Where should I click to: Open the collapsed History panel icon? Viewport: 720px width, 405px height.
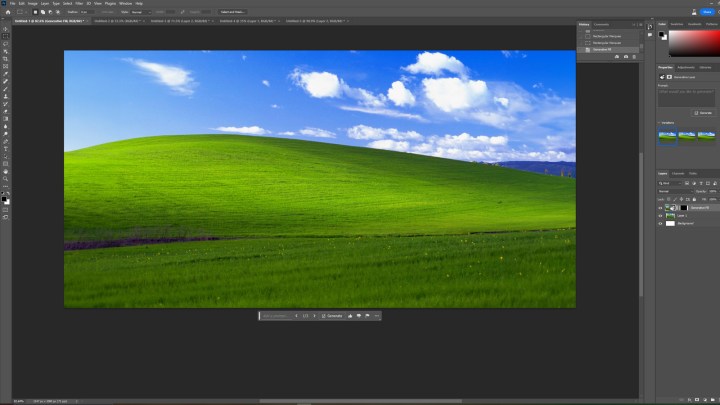(x=650, y=27)
